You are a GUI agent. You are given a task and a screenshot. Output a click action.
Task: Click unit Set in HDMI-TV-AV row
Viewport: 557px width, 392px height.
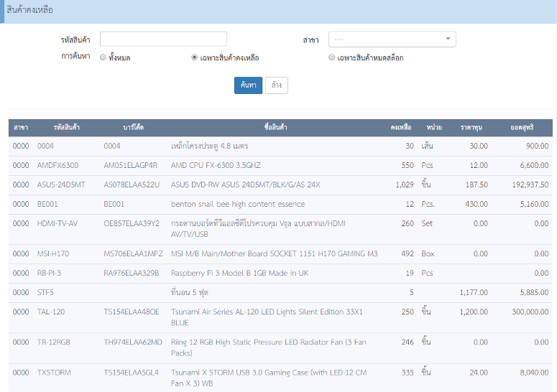427,223
